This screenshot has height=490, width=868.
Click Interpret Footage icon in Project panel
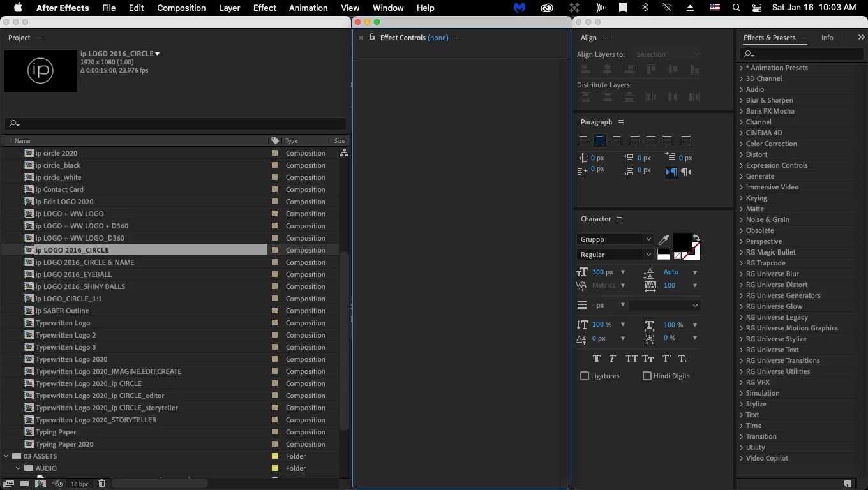pos(9,484)
